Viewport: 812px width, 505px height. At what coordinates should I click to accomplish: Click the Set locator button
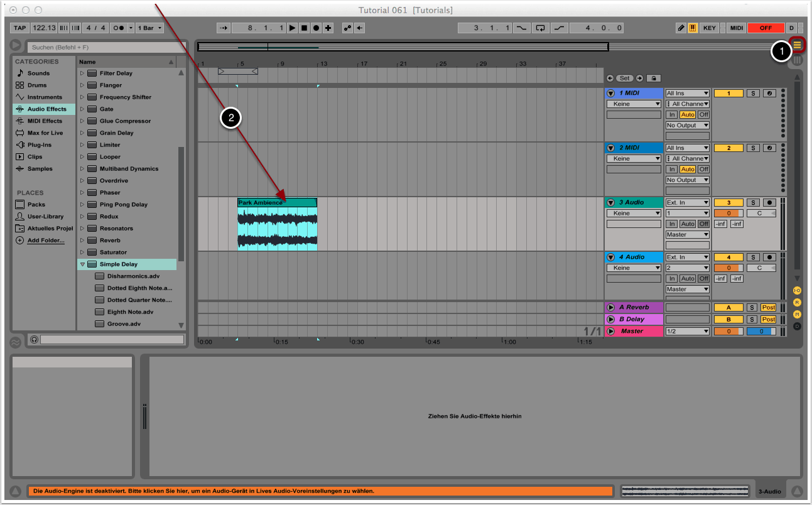point(624,79)
